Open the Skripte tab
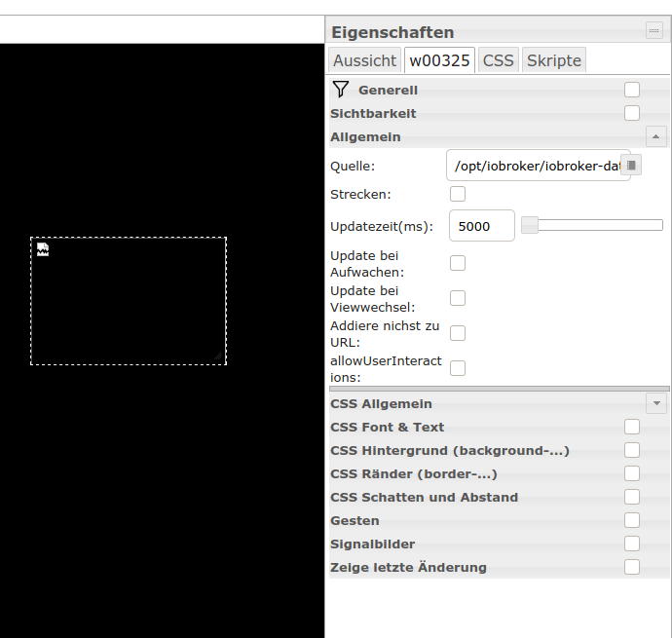Viewport: 672px width, 638px height. pos(553,60)
